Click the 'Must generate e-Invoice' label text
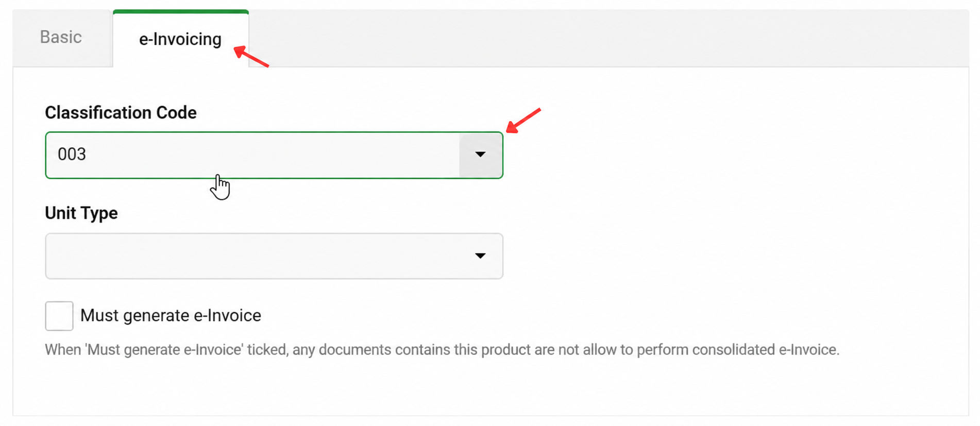The width and height of the screenshot is (980, 426). point(171,315)
